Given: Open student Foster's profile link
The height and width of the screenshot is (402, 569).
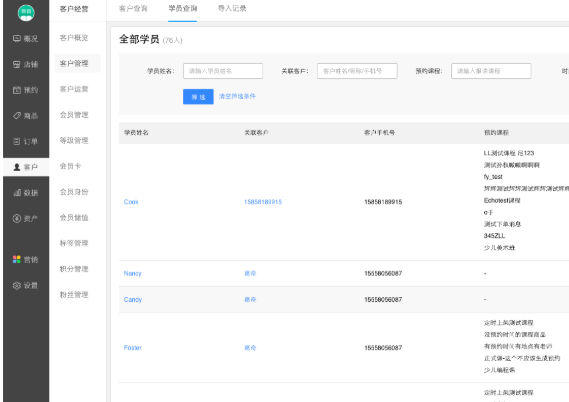Looking at the screenshot, I should coord(133,348).
